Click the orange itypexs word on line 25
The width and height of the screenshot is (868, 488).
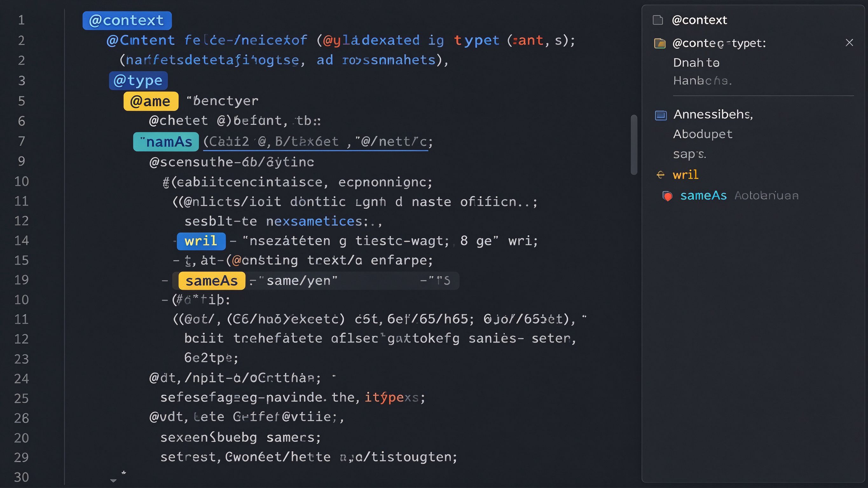coord(392,397)
